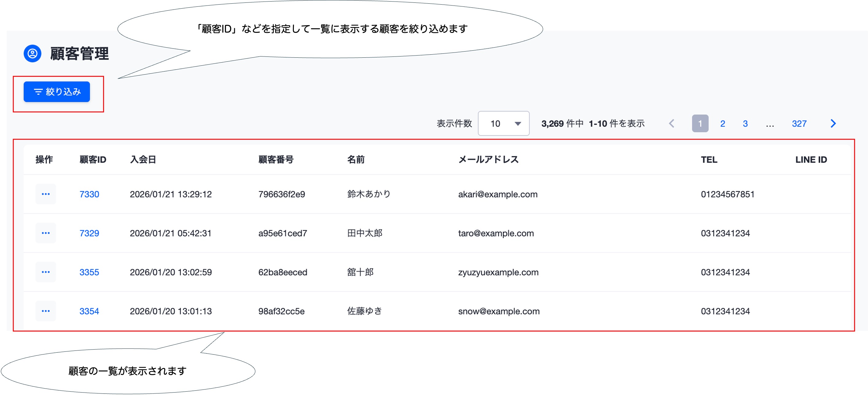The height and width of the screenshot is (395, 868).
Task: Click the 顧客ID column header
Action: tap(93, 160)
